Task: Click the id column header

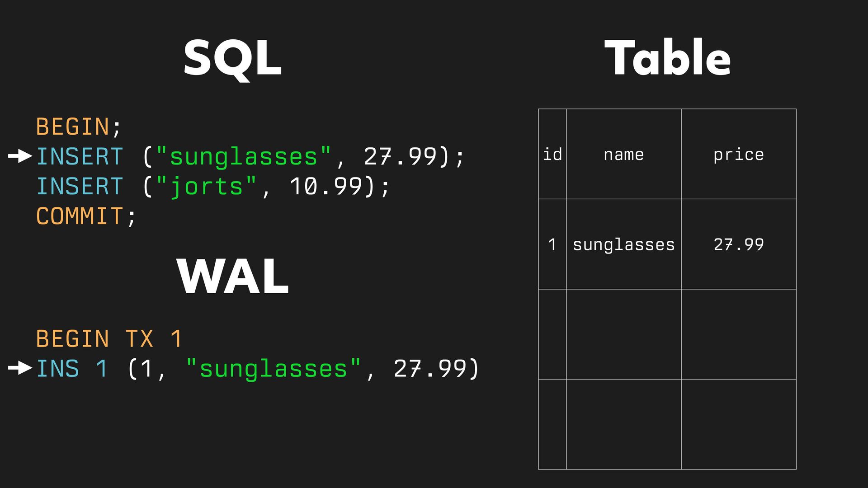Action: pyautogui.click(x=552, y=155)
